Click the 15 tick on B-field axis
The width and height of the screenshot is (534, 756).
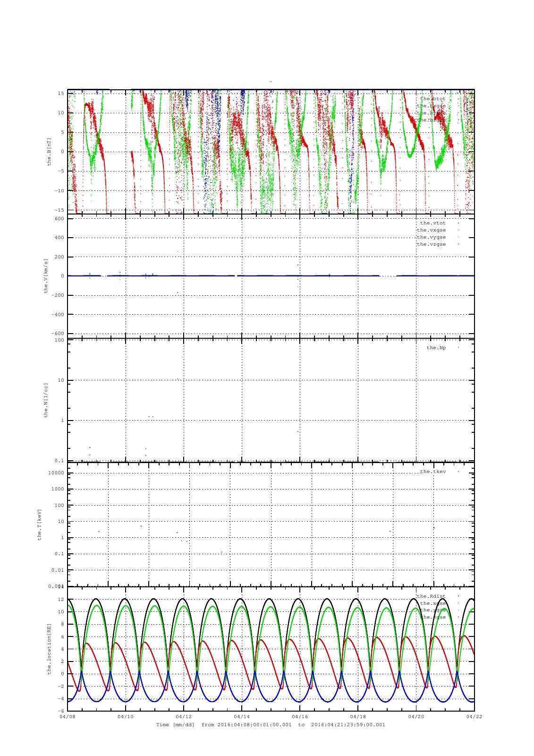61,93
